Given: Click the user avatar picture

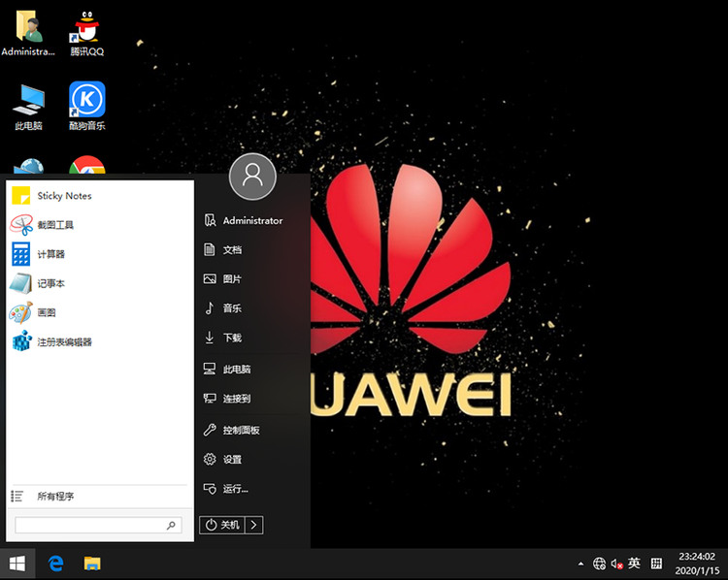Looking at the screenshot, I should [252, 177].
